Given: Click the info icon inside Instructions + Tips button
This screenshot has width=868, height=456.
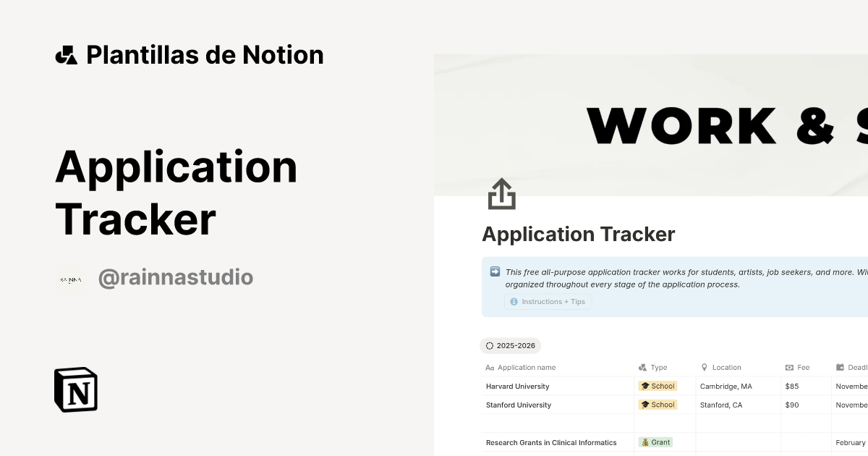Looking at the screenshot, I should coord(514,301).
